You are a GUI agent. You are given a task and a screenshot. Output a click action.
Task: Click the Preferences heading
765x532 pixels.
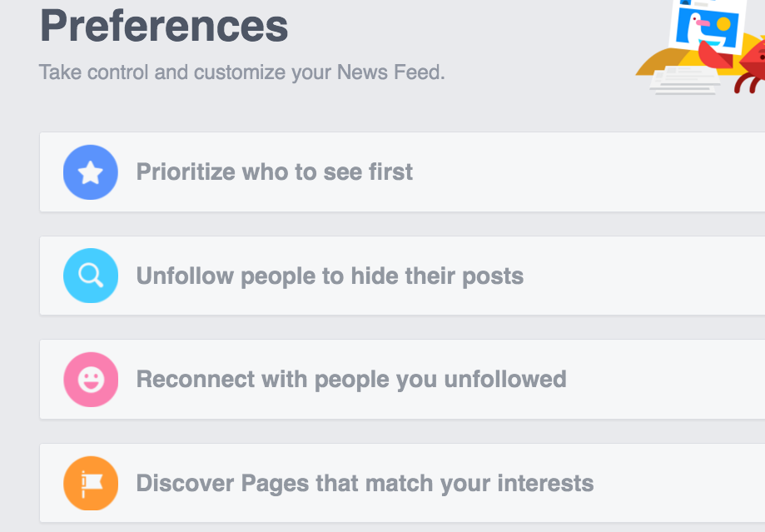164,27
